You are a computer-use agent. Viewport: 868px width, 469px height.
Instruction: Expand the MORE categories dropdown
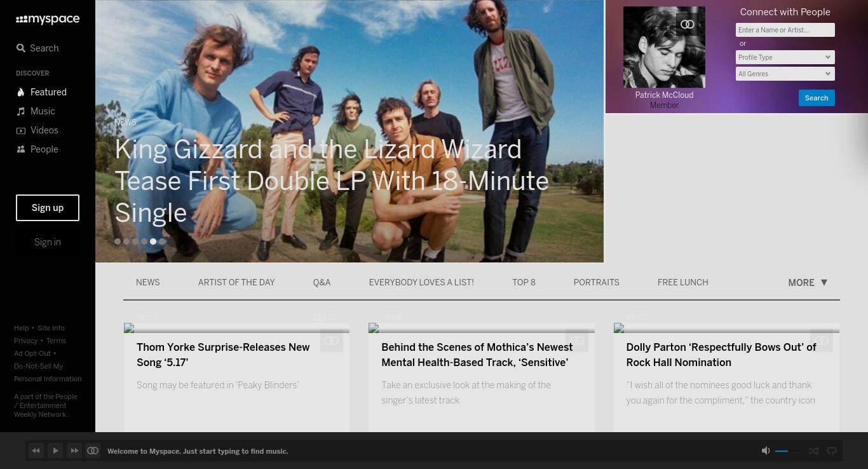(x=808, y=283)
